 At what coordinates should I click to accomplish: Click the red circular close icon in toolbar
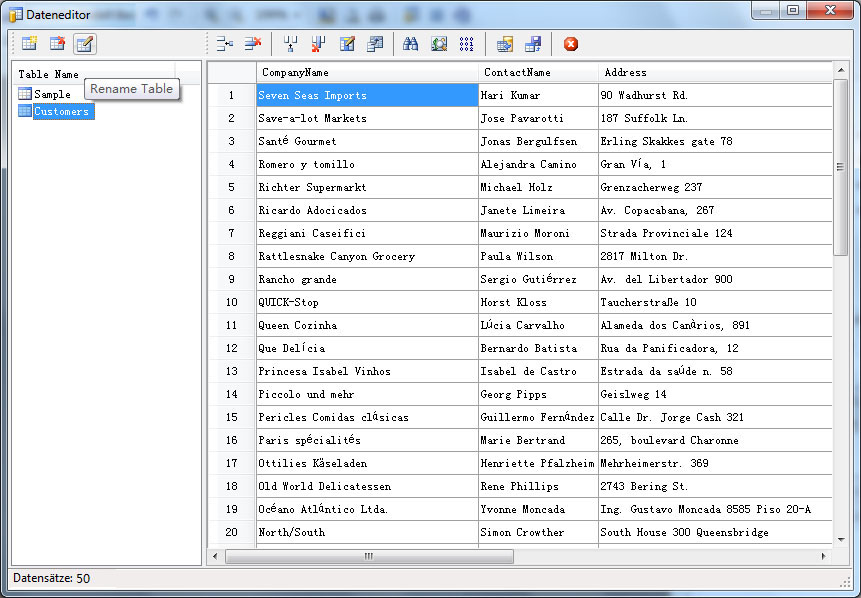[571, 44]
